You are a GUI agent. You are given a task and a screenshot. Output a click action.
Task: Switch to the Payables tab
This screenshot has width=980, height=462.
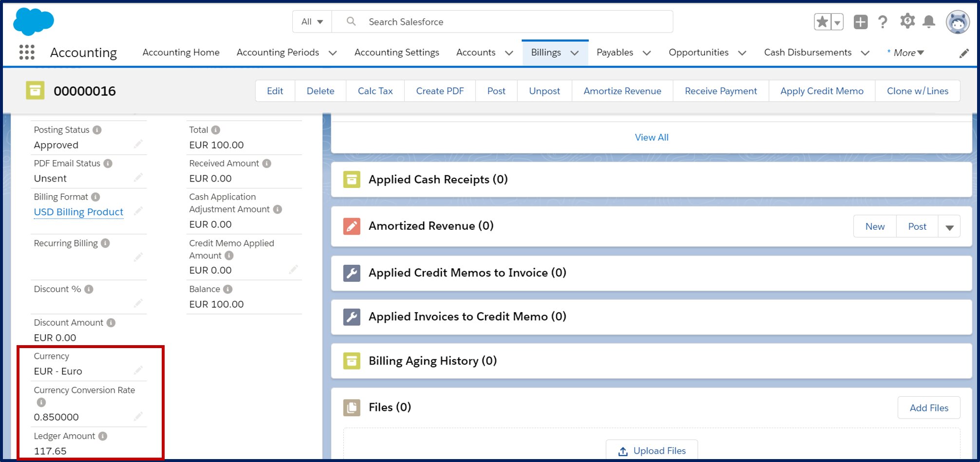615,52
